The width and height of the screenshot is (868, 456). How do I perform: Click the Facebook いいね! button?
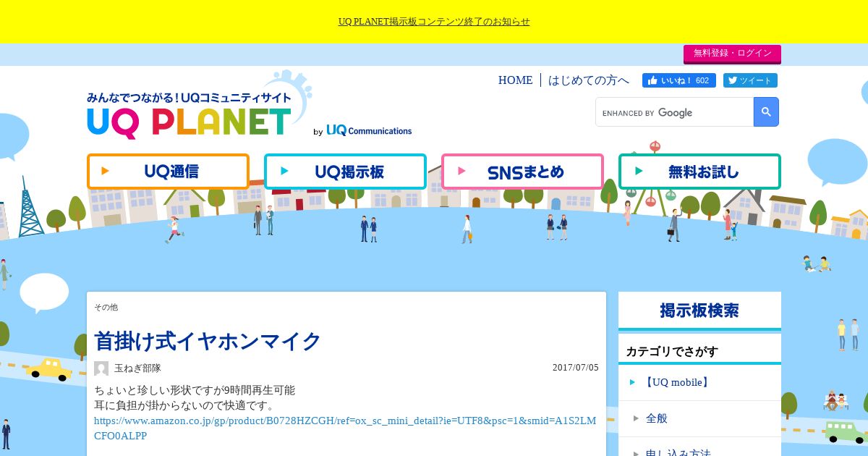point(679,80)
